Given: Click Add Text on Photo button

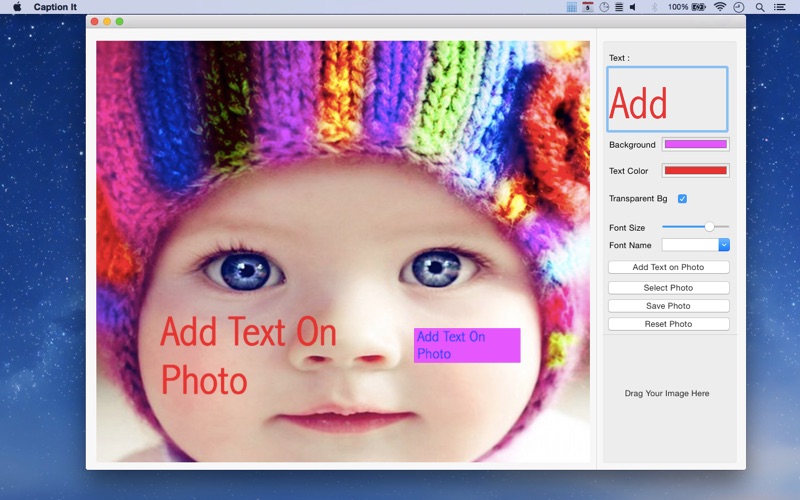Looking at the screenshot, I should [x=668, y=267].
